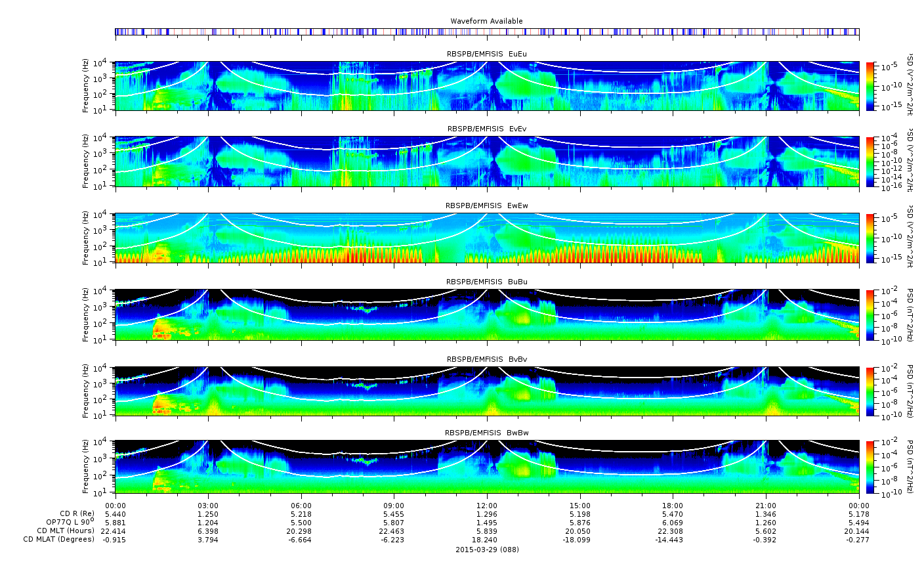Click the BwBw spectrogram panel
Image resolution: width=924 pixels, height=564 pixels.
coord(487,467)
